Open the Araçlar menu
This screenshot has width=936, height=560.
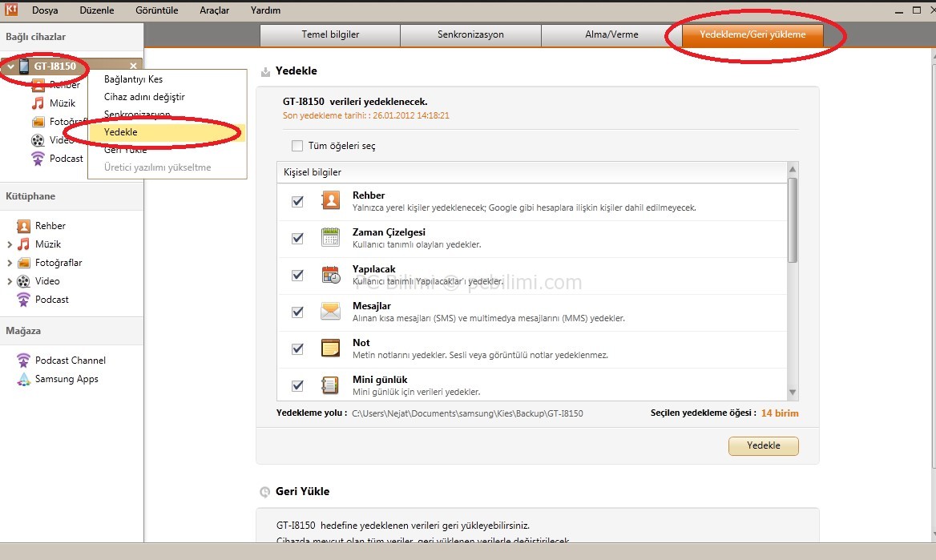[x=214, y=10]
